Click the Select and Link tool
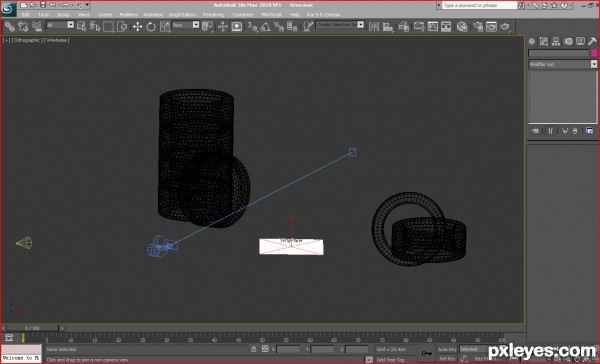600x364 pixels. click(x=10, y=26)
